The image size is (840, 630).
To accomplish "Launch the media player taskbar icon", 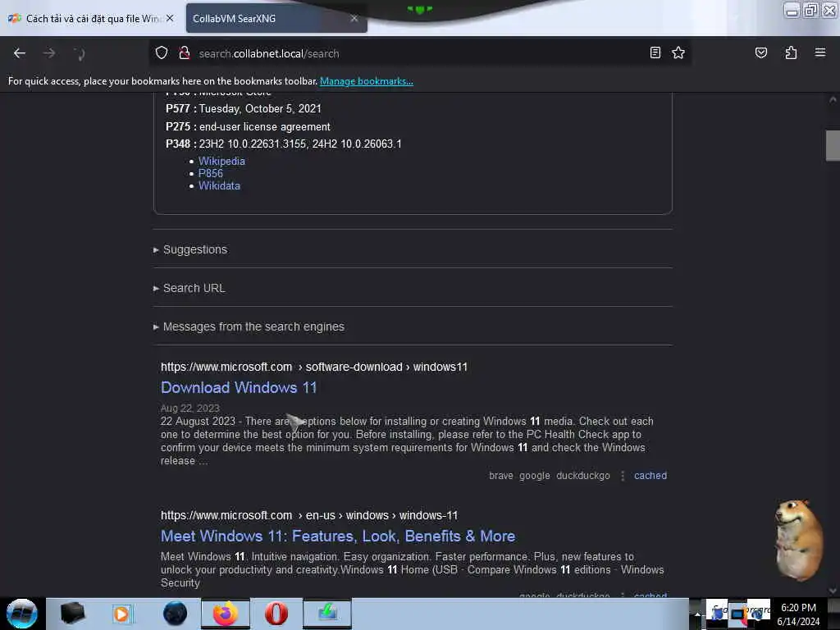I will click(x=121, y=614).
